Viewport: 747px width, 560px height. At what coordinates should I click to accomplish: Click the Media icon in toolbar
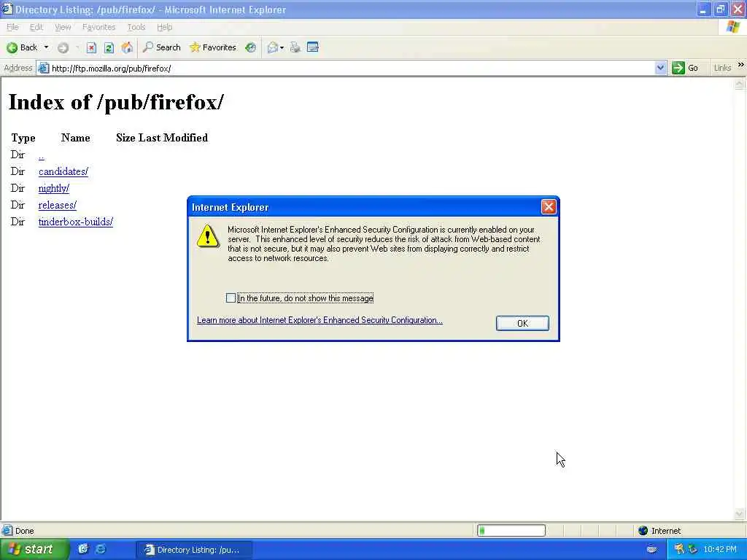click(251, 47)
